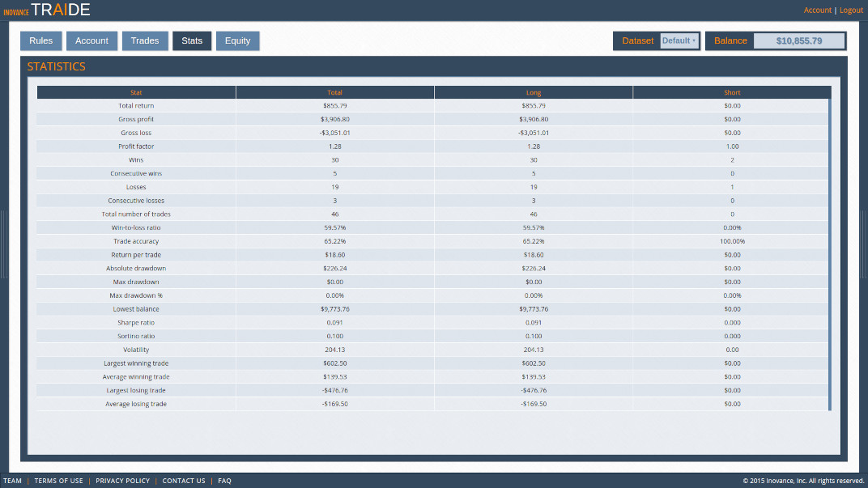Select the Account tab in navigation
868x488 pixels.
[91, 40]
